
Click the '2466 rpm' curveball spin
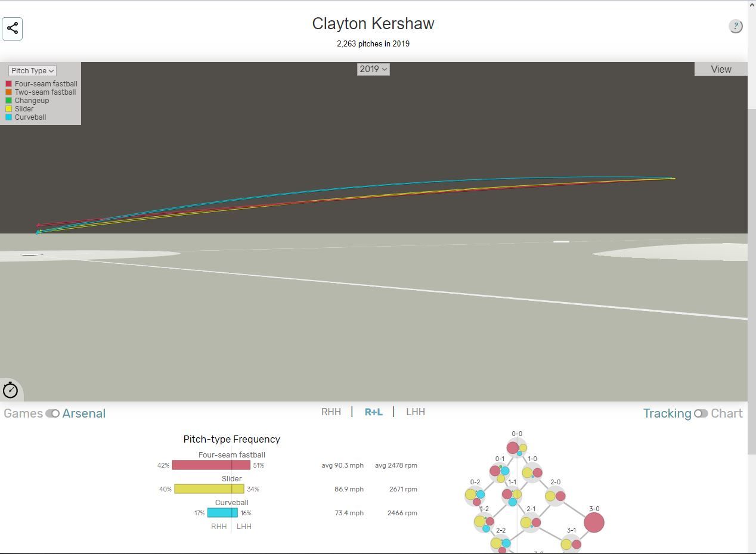(x=402, y=513)
